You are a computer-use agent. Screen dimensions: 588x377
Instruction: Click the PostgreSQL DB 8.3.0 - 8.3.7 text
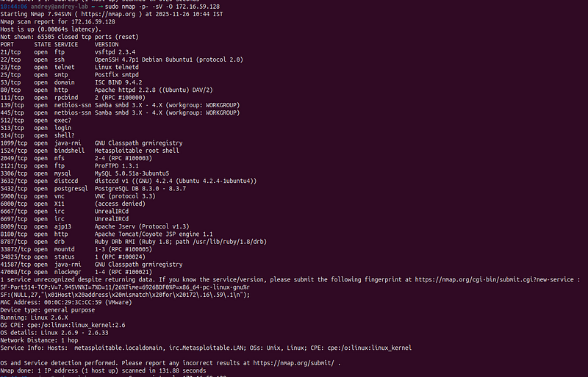(x=140, y=189)
